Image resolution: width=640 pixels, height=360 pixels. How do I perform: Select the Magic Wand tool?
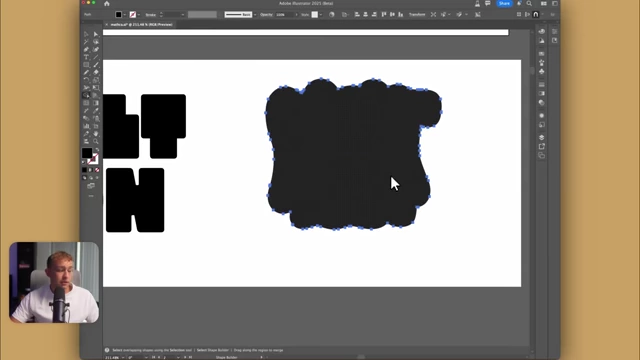click(86, 42)
